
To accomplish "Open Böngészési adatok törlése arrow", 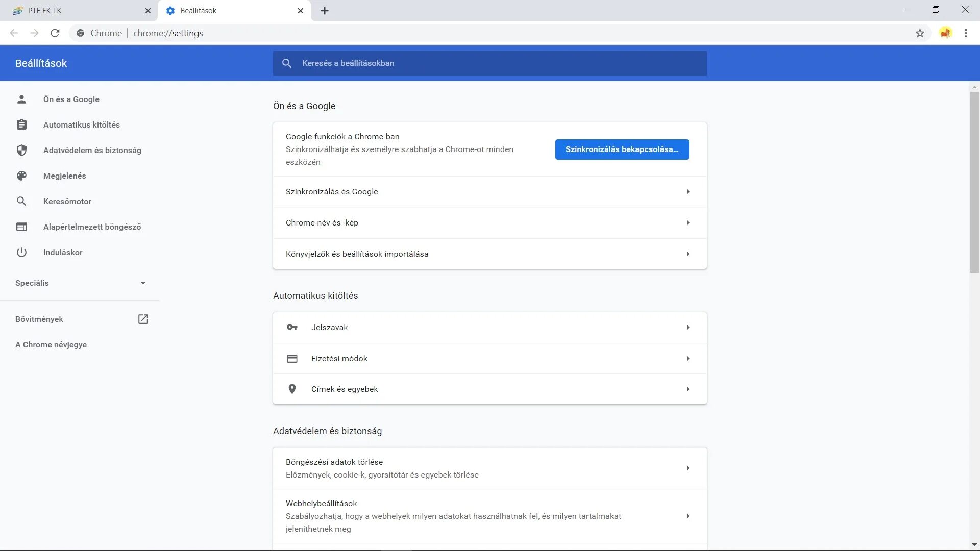I will tap(688, 468).
